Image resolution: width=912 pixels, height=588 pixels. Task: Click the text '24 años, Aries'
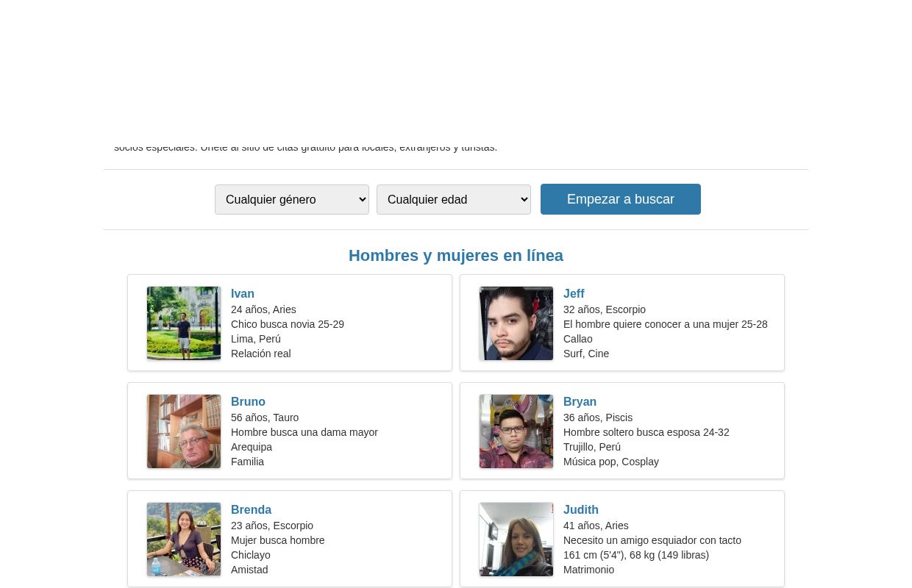[263, 309]
